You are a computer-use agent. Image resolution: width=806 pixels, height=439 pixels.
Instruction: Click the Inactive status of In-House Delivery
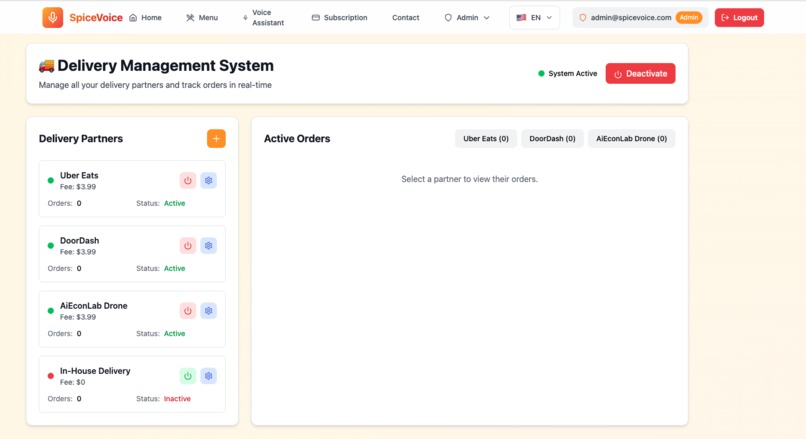(177, 398)
